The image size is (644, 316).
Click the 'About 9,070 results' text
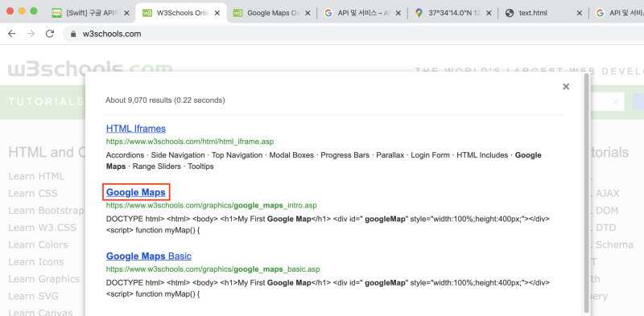(165, 101)
